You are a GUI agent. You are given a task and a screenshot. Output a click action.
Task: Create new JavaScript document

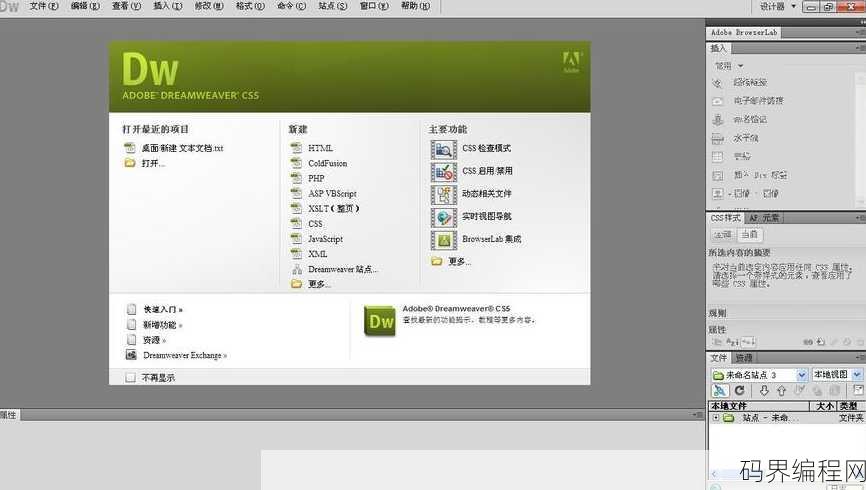pos(325,239)
